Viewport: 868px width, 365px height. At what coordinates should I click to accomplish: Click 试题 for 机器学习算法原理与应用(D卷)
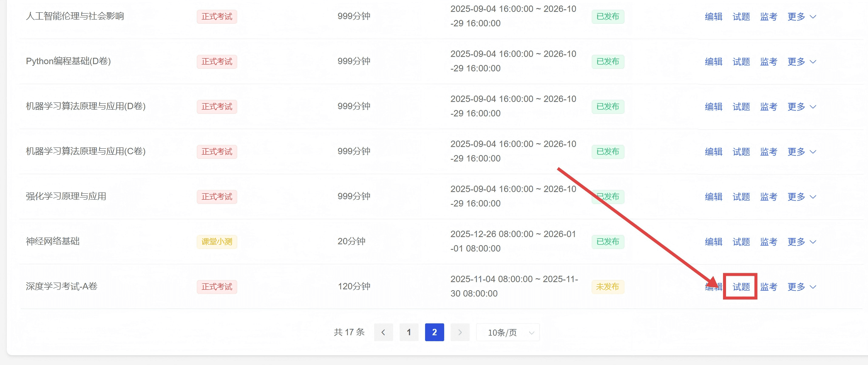(741, 107)
